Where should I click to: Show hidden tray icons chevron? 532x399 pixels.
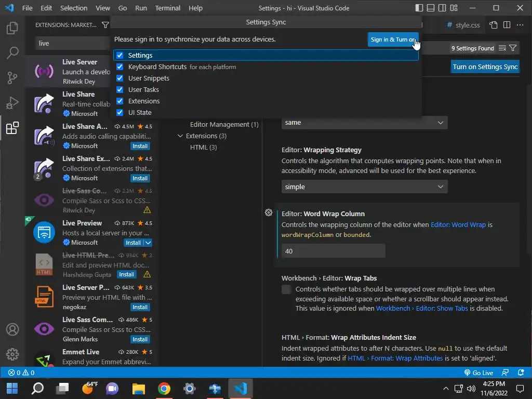446,389
